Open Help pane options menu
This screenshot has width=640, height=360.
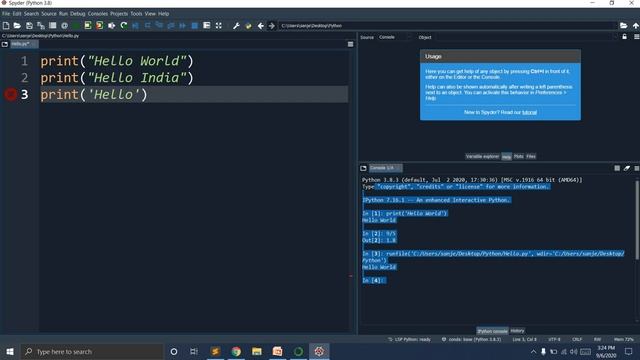click(x=636, y=37)
